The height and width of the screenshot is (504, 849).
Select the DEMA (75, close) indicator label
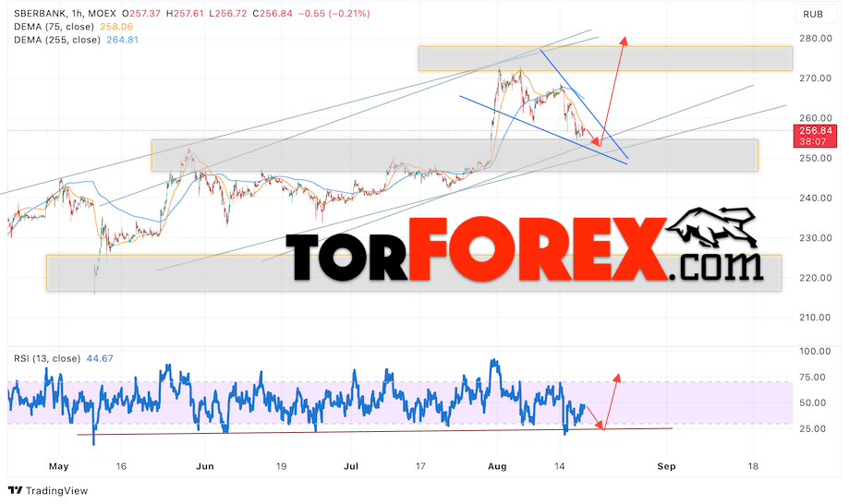point(54,27)
